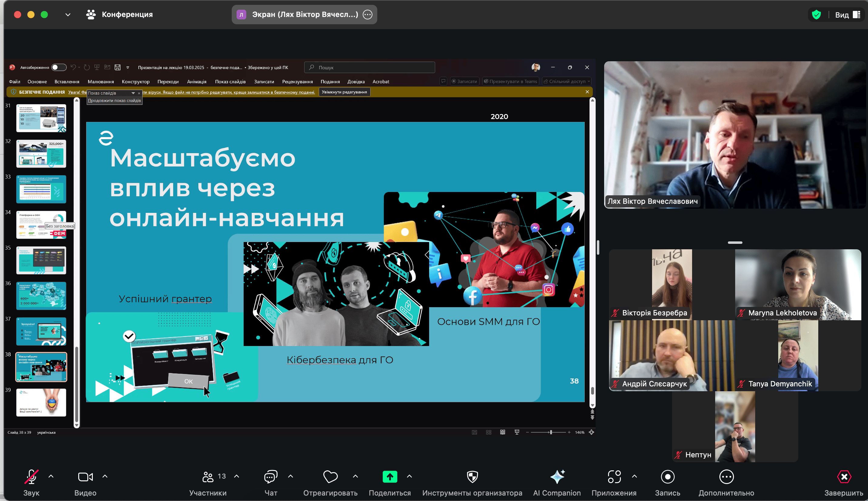868x501 pixels.
Task: Click Презентувати в Teams
Action: 510,81
